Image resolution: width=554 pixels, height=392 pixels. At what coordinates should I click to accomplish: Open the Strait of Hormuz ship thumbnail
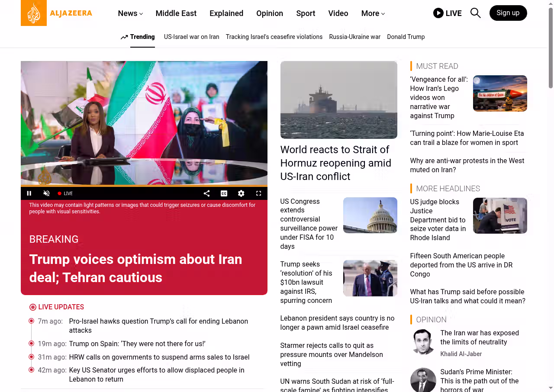[338, 100]
